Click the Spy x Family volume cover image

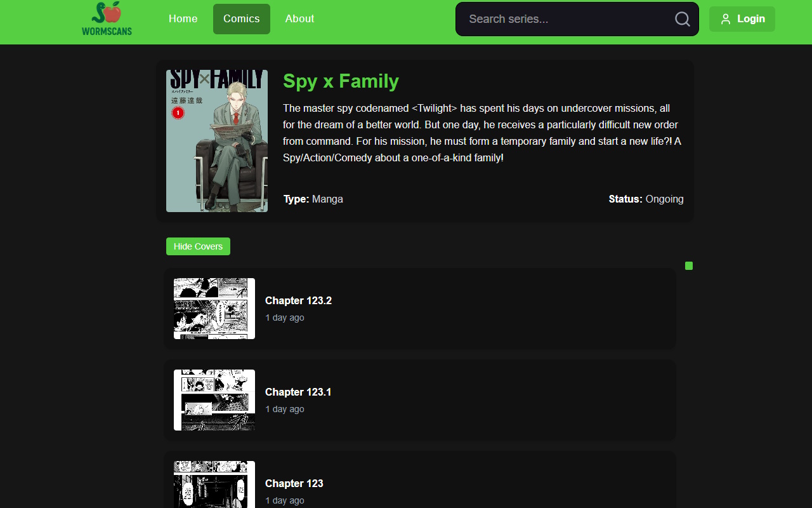coord(217,141)
